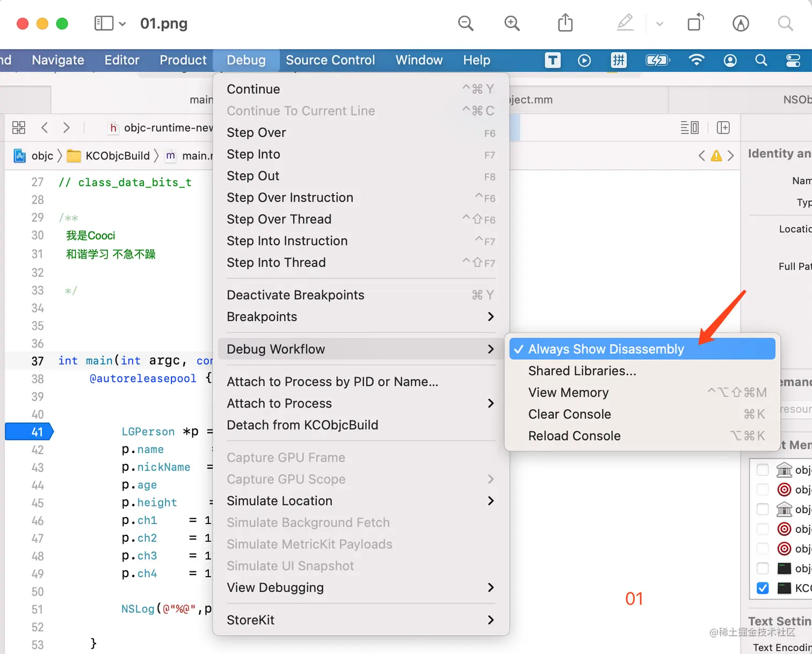Image resolution: width=812 pixels, height=654 pixels.
Task: Select Step Into Thread
Action: [x=361, y=263]
